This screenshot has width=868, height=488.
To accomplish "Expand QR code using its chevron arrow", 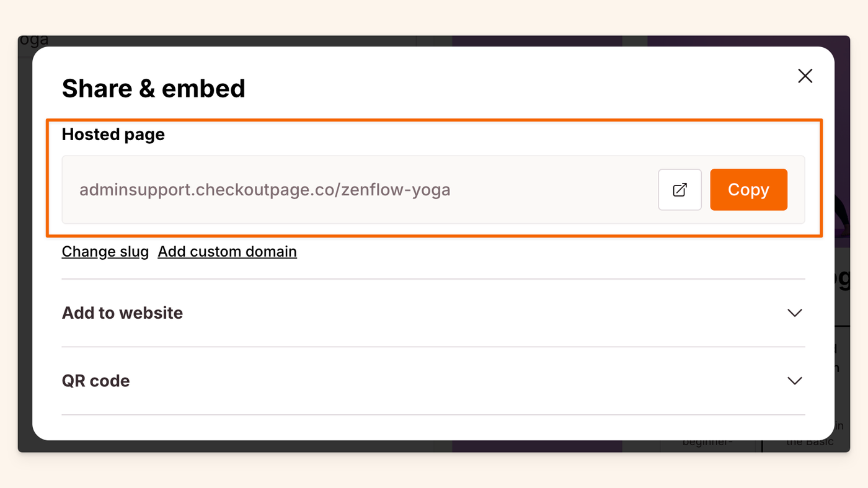I will [x=794, y=381].
